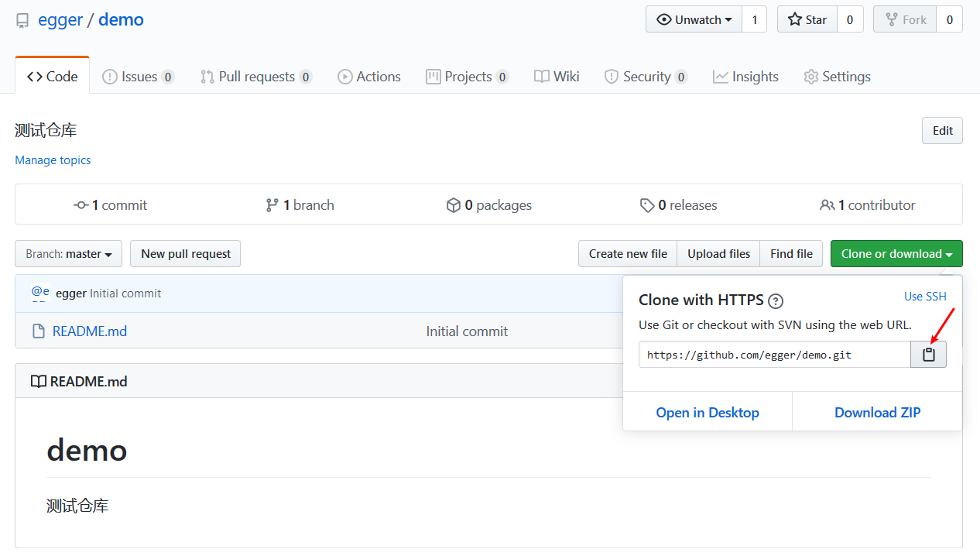This screenshot has width=980, height=556.
Task: Open the Issues tab
Action: point(139,77)
